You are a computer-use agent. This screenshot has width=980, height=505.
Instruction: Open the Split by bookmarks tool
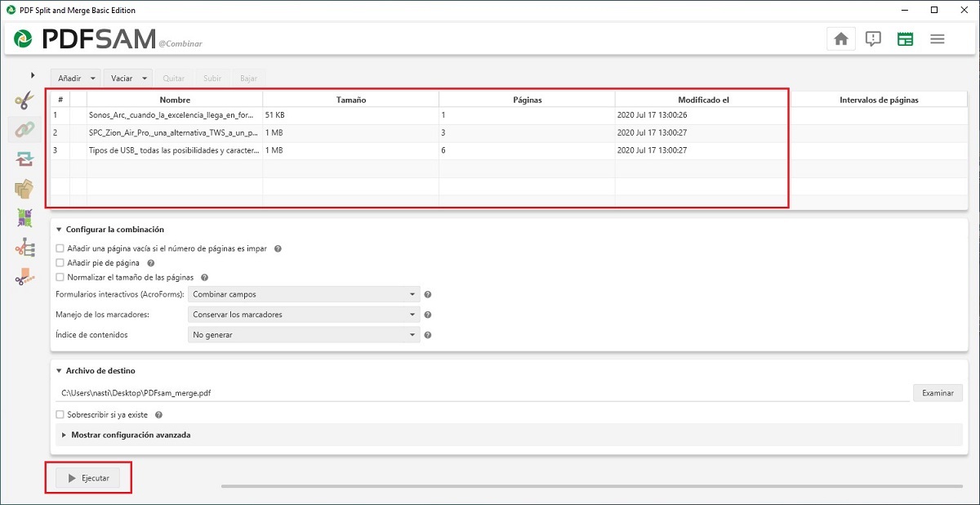coord(24,248)
